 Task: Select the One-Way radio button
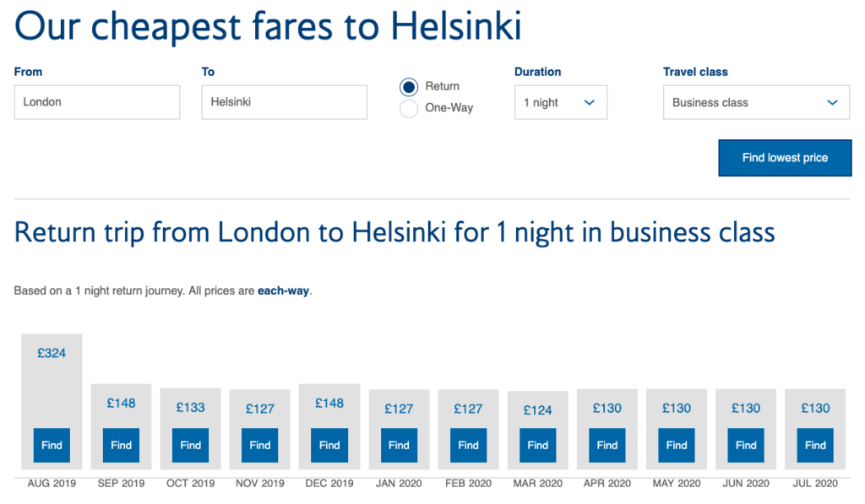pyautogui.click(x=409, y=108)
